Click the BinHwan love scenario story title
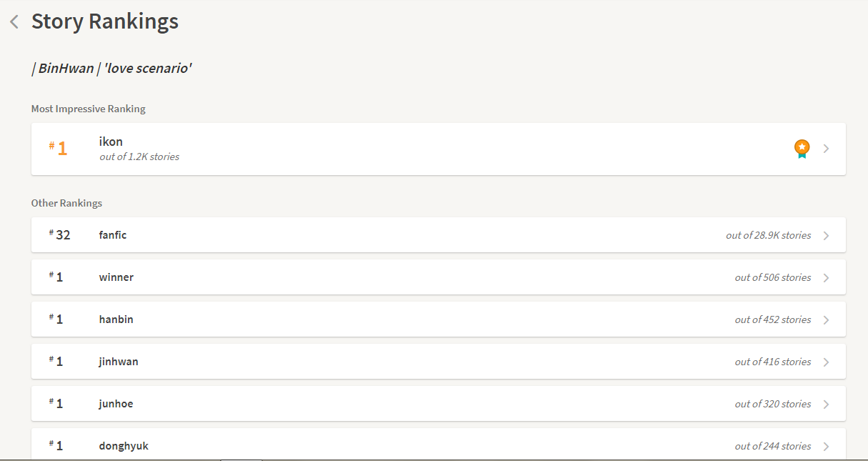868x461 pixels. click(x=111, y=69)
